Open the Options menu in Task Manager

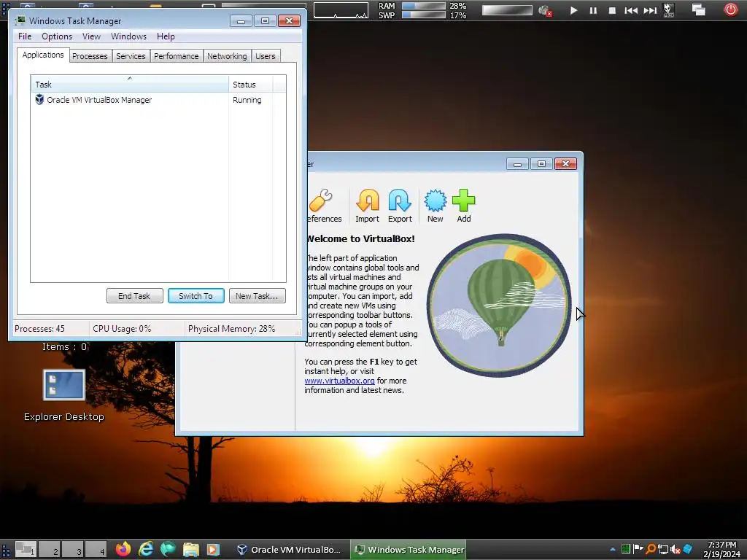[57, 36]
